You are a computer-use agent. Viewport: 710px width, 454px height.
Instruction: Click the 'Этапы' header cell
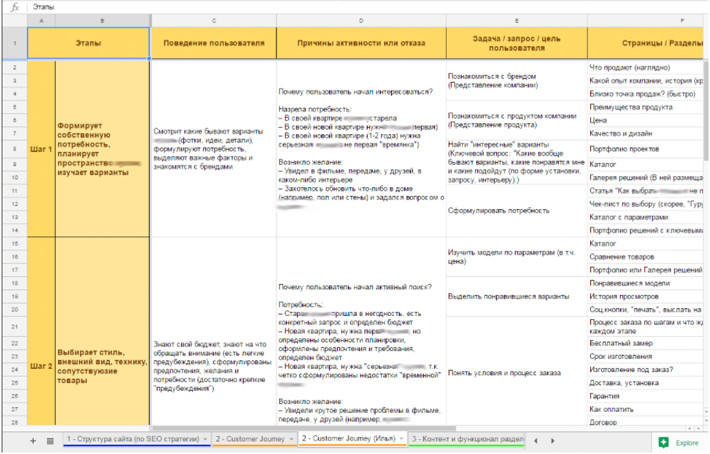[x=88, y=43]
